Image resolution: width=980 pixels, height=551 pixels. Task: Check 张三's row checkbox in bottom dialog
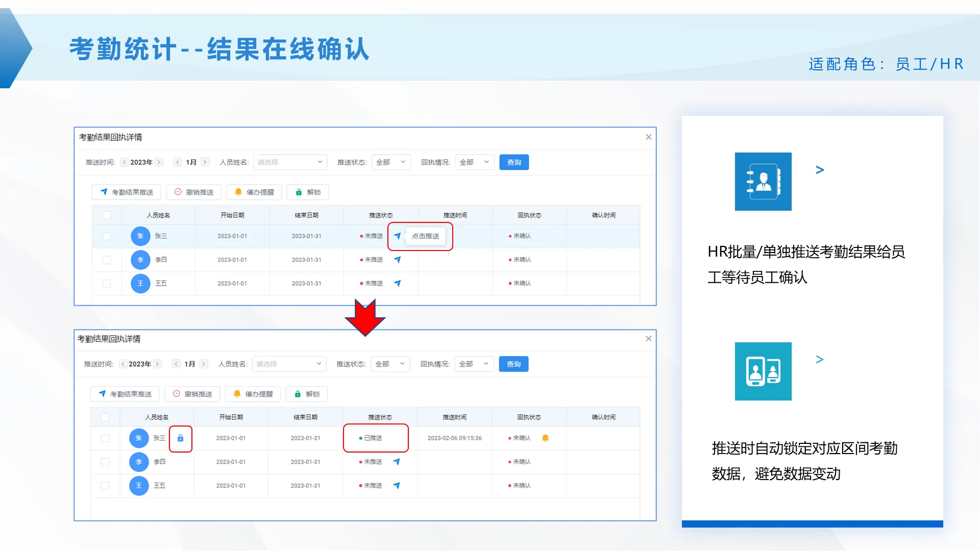[105, 438]
